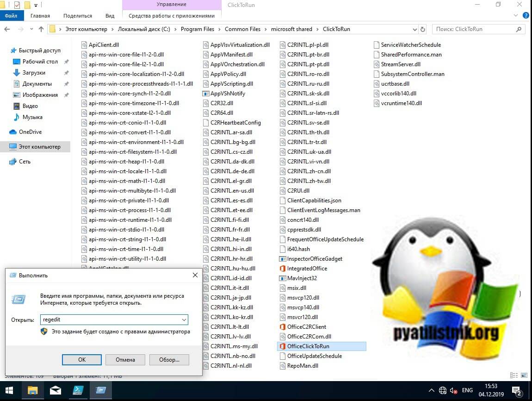
Task: Select the OfficeClickToRun application icon
Action: click(282, 346)
